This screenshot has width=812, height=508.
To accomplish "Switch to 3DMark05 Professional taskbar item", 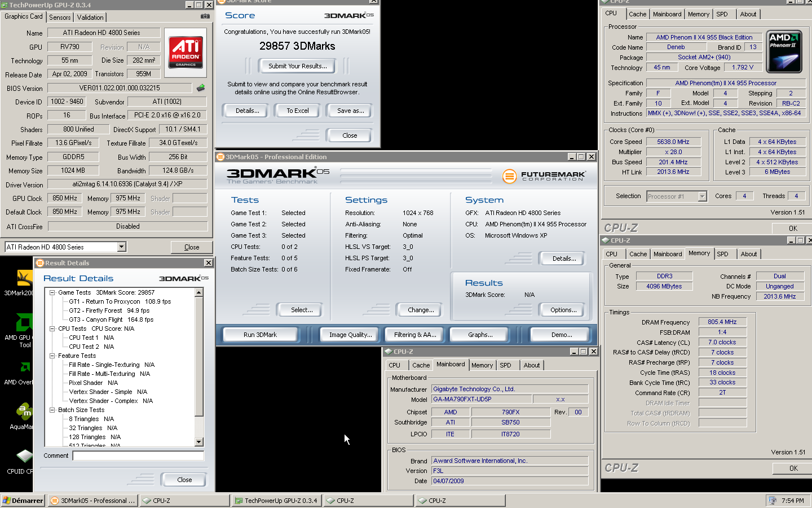I will 92,501.
